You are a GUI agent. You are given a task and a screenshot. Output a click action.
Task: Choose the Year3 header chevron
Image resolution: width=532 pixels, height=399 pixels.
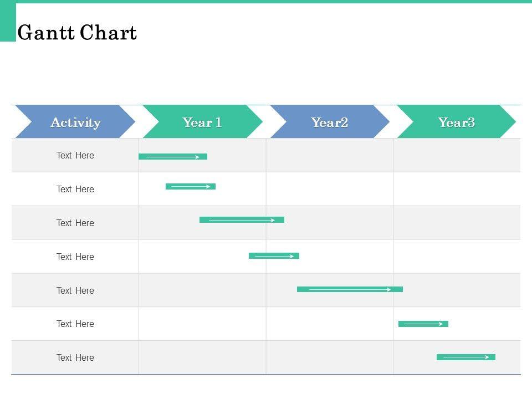(x=457, y=122)
